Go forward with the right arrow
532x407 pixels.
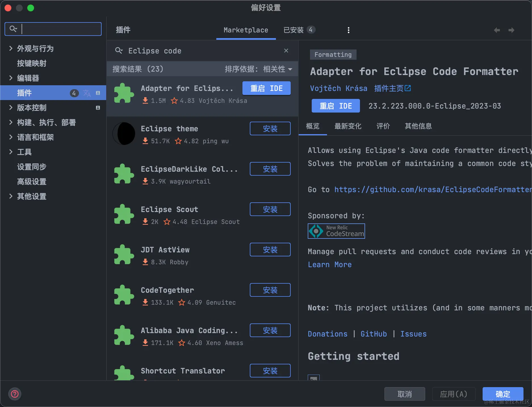511,30
